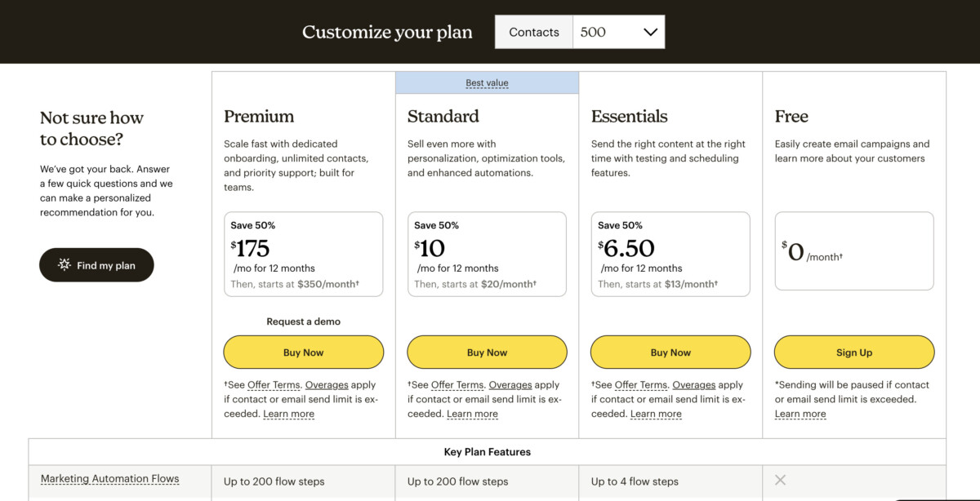Image resolution: width=980 pixels, height=501 pixels.
Task: Click the Find my plan button
Action: coord(96,265)
